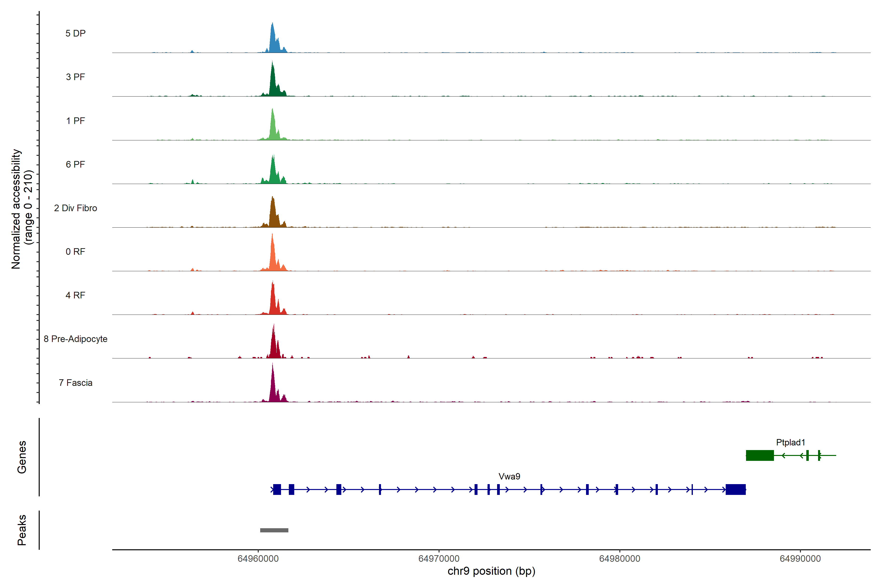Click the Ptplad1 gene label
Image resolution: width=882 pixels, height=588 pixels.
[x=791, y=442]
